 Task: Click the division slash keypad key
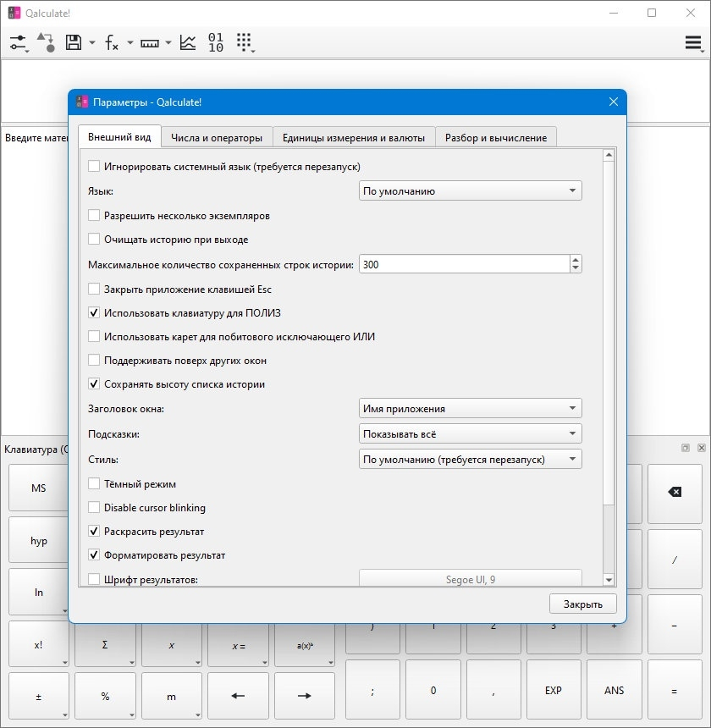point(675,560)
